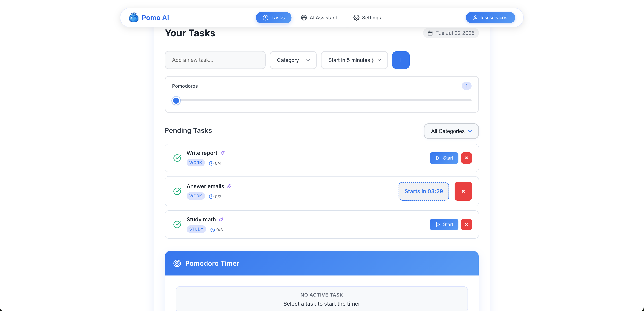This screenshot has height=311, width=644.
Task: Delete the Write report task
Action: point(466,158)
